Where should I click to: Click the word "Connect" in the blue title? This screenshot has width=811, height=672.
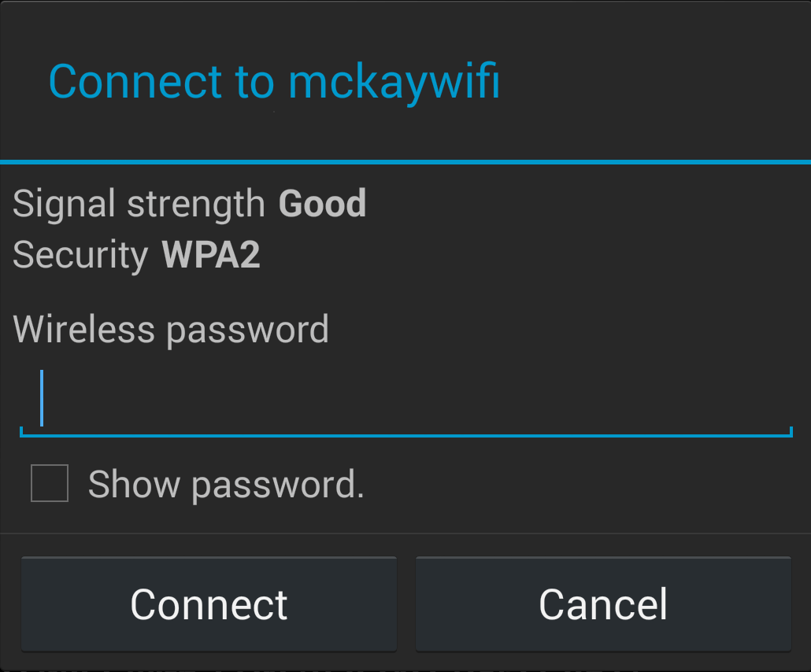pyautogui.click(x=135, y=82)
